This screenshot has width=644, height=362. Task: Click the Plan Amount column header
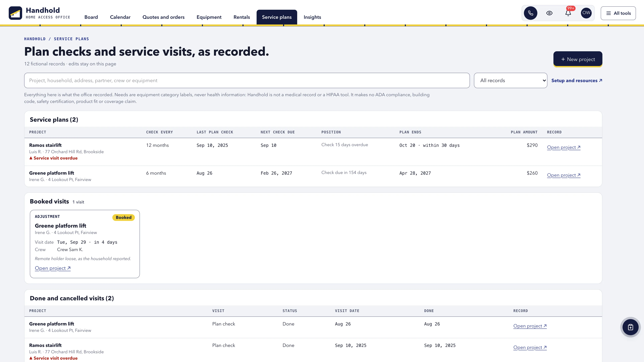click(x=524, y=132)
